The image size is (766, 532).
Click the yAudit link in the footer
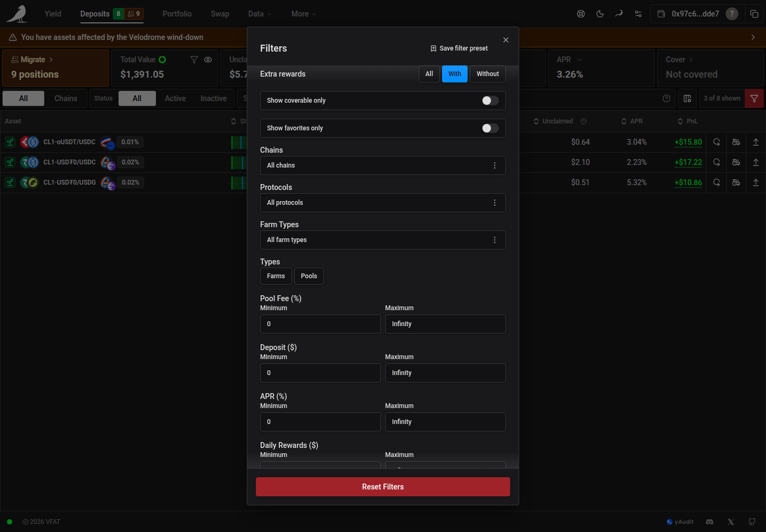coord(680,522)
